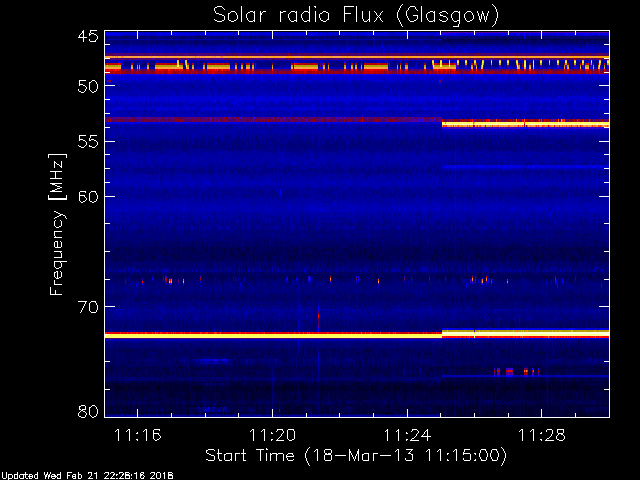The image size is (640, 480).
Task: Select the 50 frequency tick label
Action: (88, 86)
